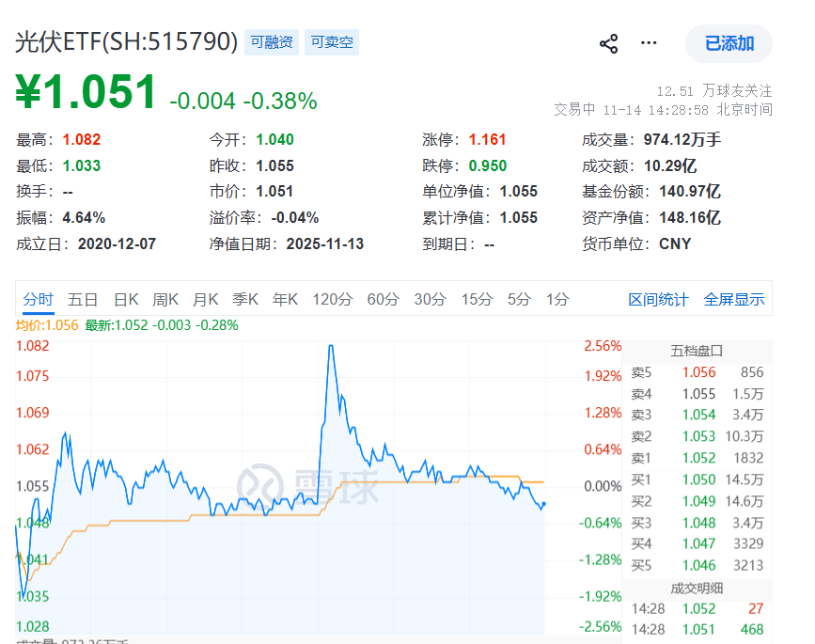The image size is (815, 644).
Task: Select the 1分 tab
Action: [557, 300]
